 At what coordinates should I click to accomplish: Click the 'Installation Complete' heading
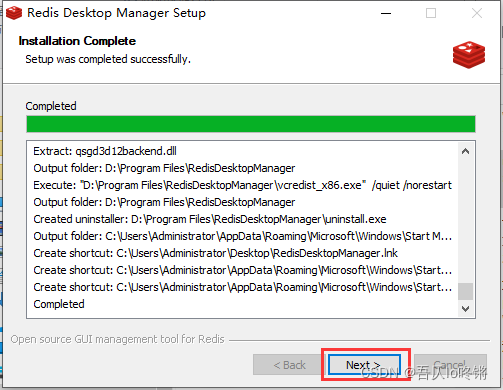(x=77, y=41)
